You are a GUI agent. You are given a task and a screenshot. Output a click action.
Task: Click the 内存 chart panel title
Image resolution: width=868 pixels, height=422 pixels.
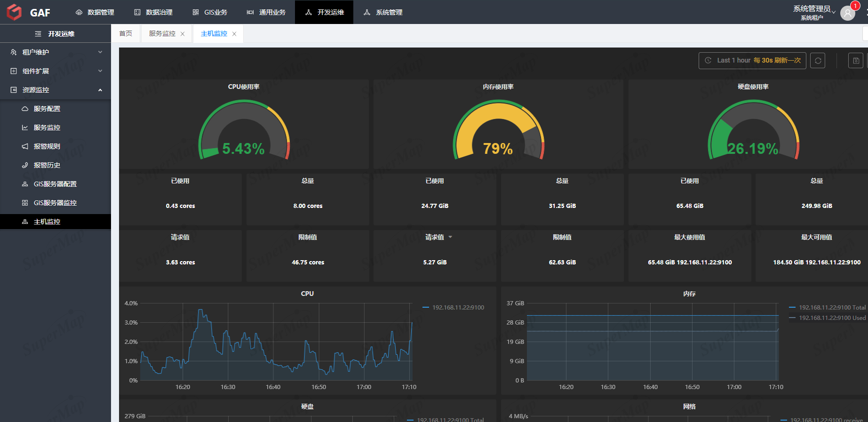point(689,294)
